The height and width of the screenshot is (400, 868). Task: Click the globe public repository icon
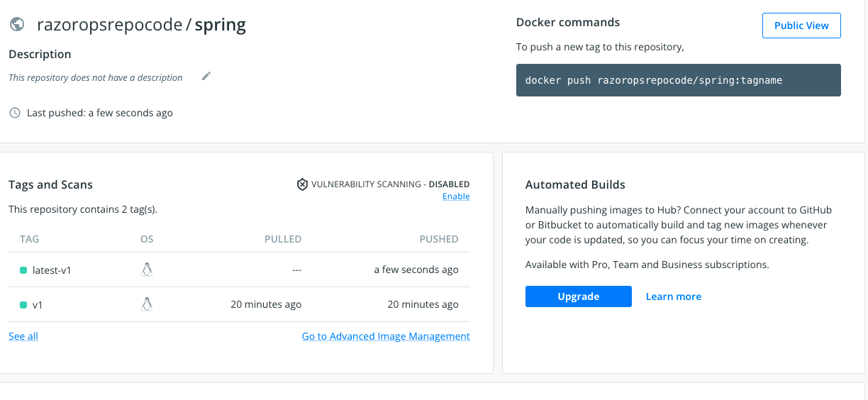(x=17, y=24)
